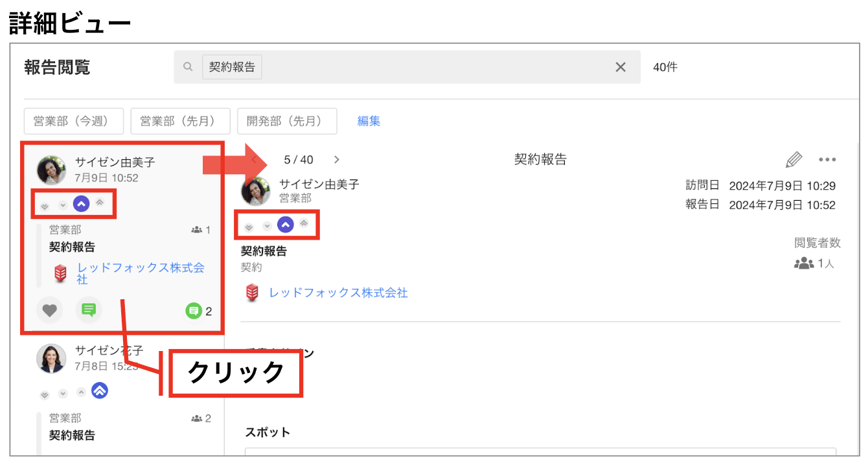The height and width of the screenshot is (465, 868).
Task: Open the レッドフォックス株式会社 link in the detail view
Action: click(338, 293)
